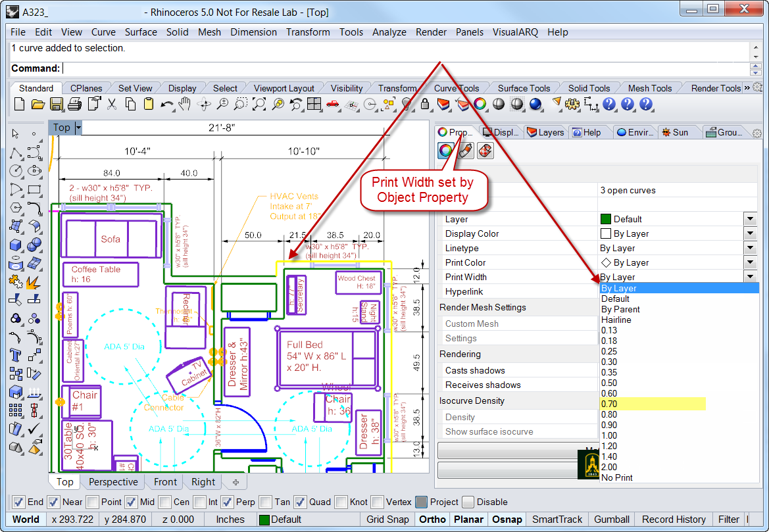This screenshot has height=532, width=769.
Task: Save file using floppy disk icon
Action: 57,104
